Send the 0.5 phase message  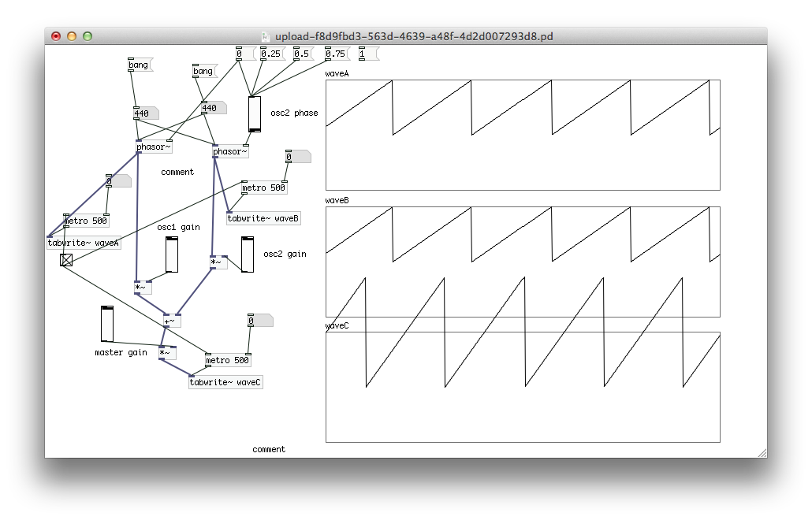(302, 53)
